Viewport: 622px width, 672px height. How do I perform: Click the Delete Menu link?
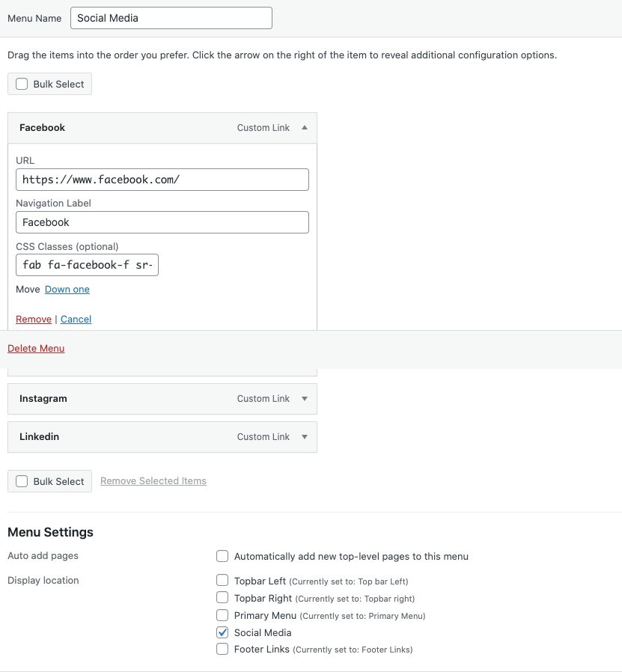click(36, 349)
